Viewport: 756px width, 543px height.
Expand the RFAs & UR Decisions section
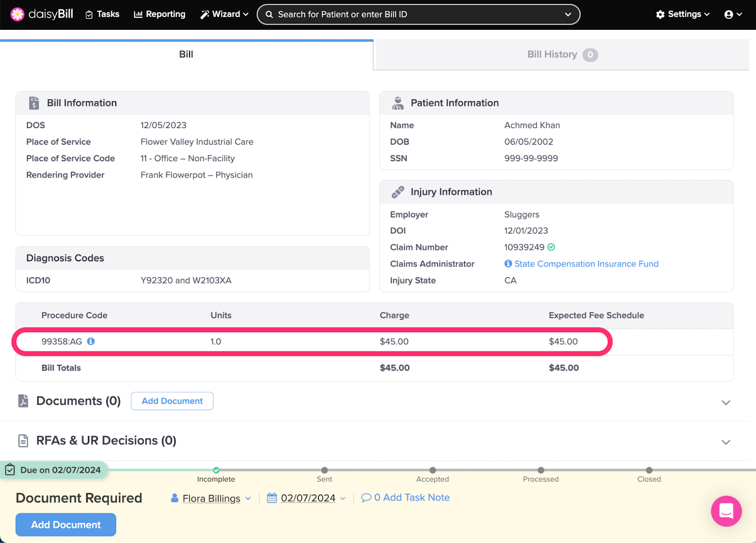coord(726,442)
